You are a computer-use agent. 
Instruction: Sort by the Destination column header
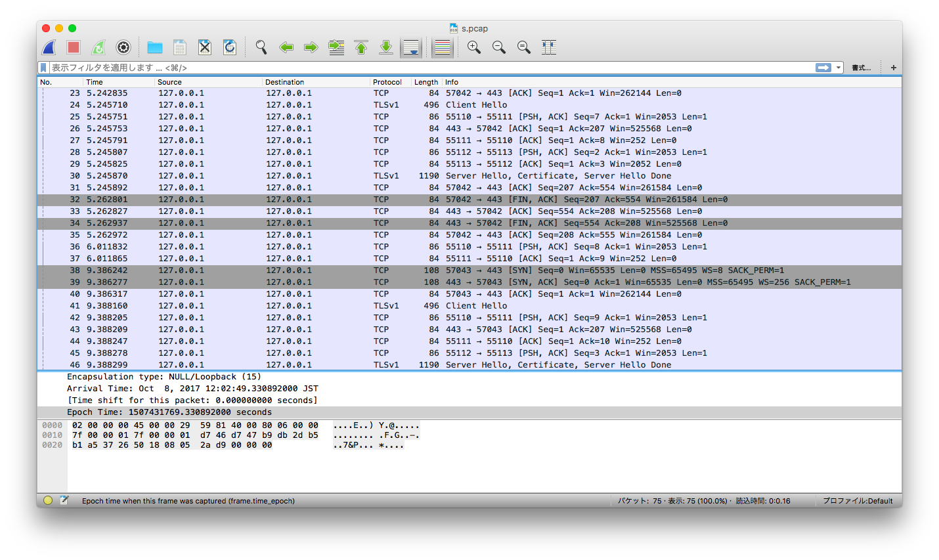click(316, 82)
